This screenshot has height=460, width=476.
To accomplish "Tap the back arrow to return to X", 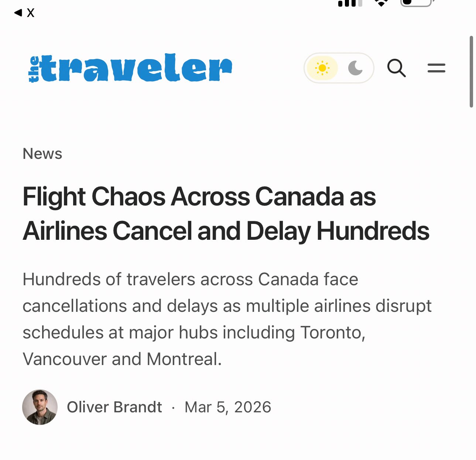I will click(18, 13).
